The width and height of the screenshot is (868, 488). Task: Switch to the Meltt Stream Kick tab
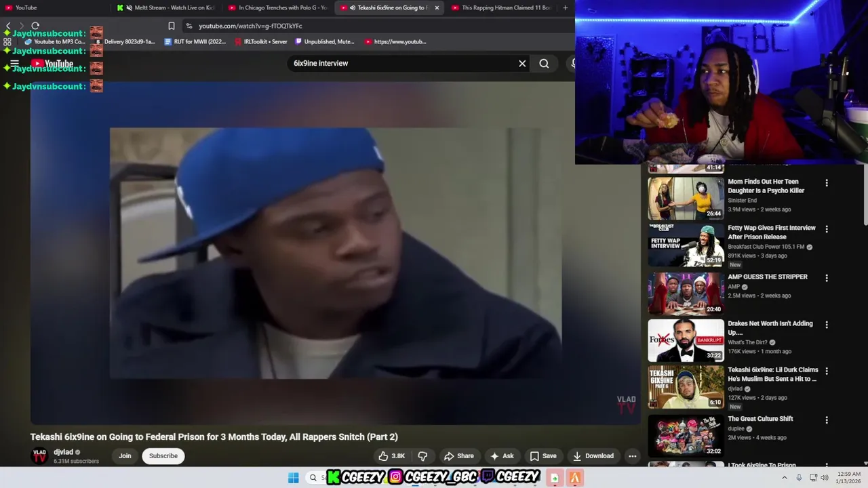click(x=166, y=7)
